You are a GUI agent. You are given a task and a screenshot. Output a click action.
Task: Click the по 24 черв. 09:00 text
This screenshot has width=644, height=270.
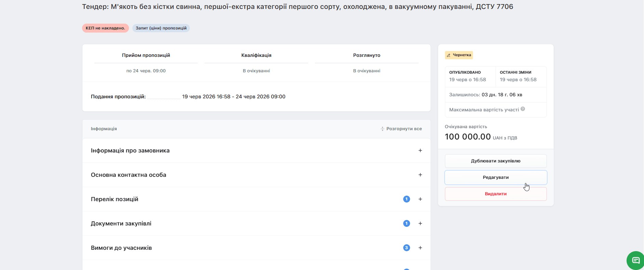click(146, 71)
